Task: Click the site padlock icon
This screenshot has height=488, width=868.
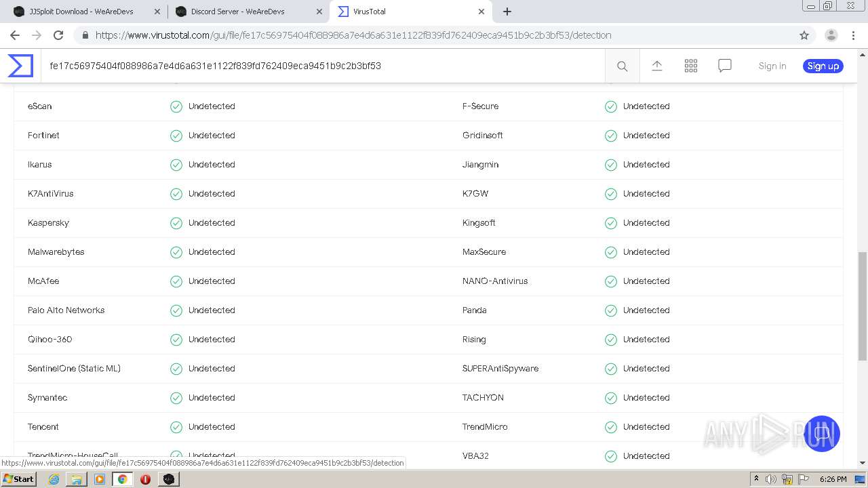Action: (85, 35)
